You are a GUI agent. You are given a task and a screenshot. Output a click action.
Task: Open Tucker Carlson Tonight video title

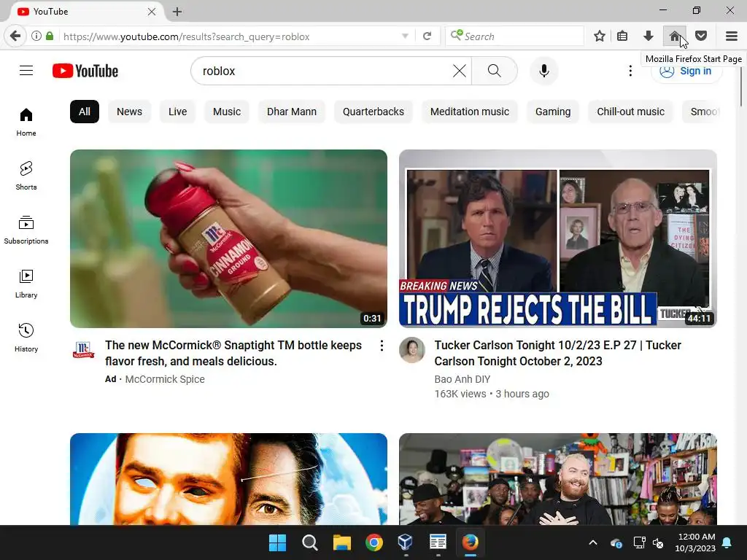click(558, 353)
